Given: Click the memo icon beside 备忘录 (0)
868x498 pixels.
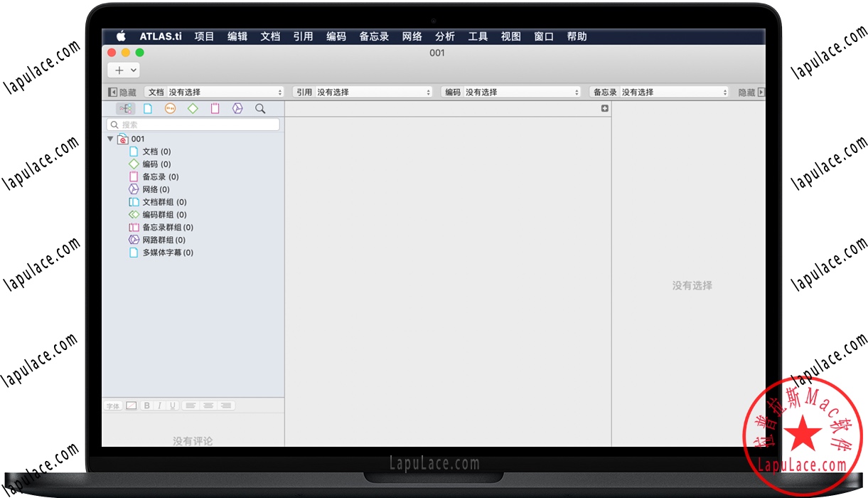Looking at the screenshot, I should pos(134,176).
